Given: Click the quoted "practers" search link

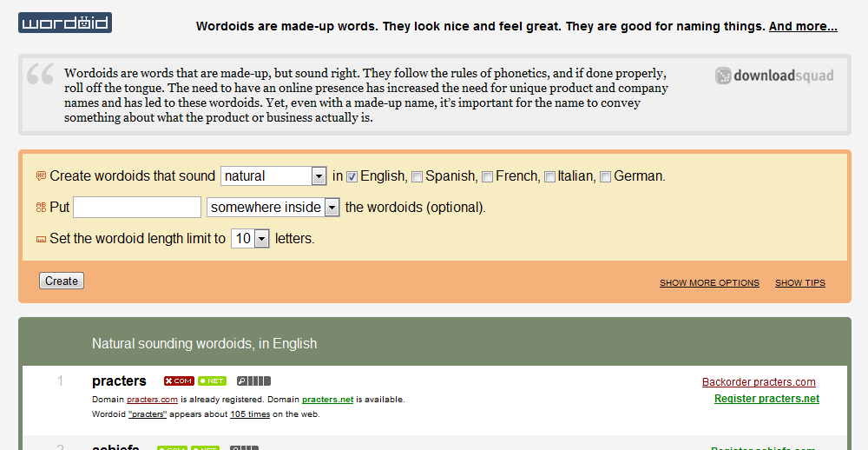Looking at the screenshot, I should coord(148,414).
